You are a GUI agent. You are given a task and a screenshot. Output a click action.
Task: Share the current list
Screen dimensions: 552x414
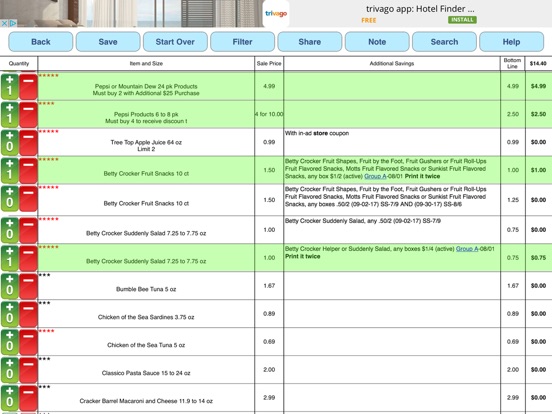coord(310,42)
